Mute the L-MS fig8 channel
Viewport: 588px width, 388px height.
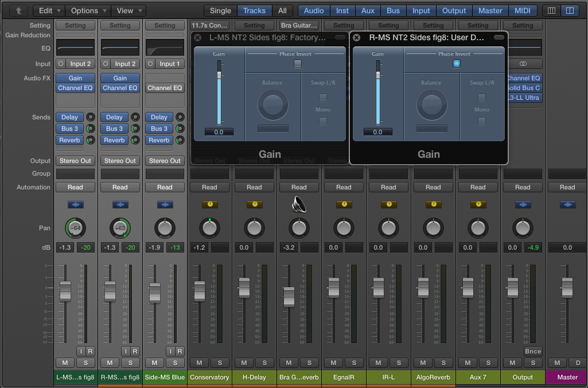pos(65,363)
